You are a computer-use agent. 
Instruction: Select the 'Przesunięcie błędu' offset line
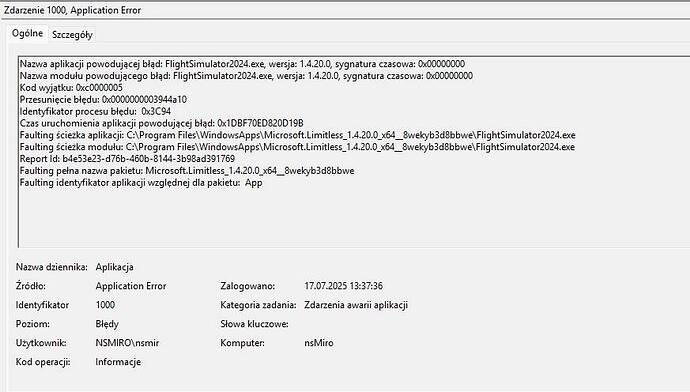tap(103, 99)
